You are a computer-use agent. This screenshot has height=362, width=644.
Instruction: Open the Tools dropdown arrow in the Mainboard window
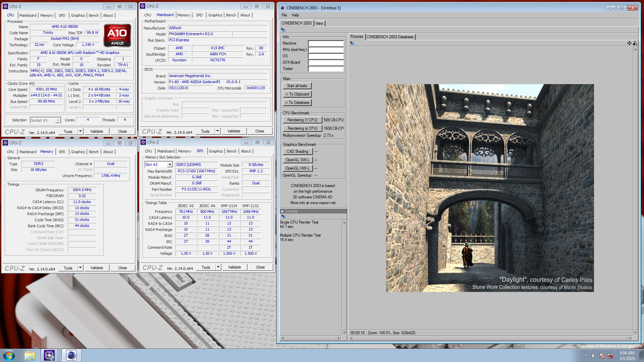click(x=217, y=131)
